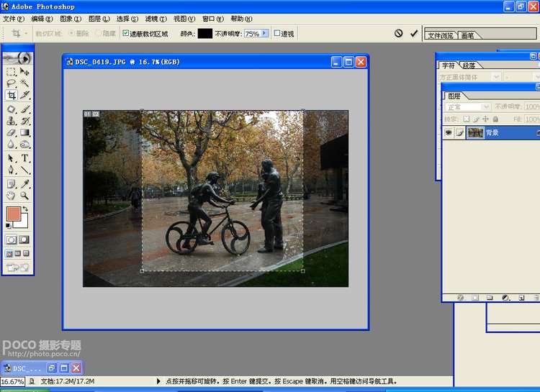Select the Type tool

tap(24, 158)
